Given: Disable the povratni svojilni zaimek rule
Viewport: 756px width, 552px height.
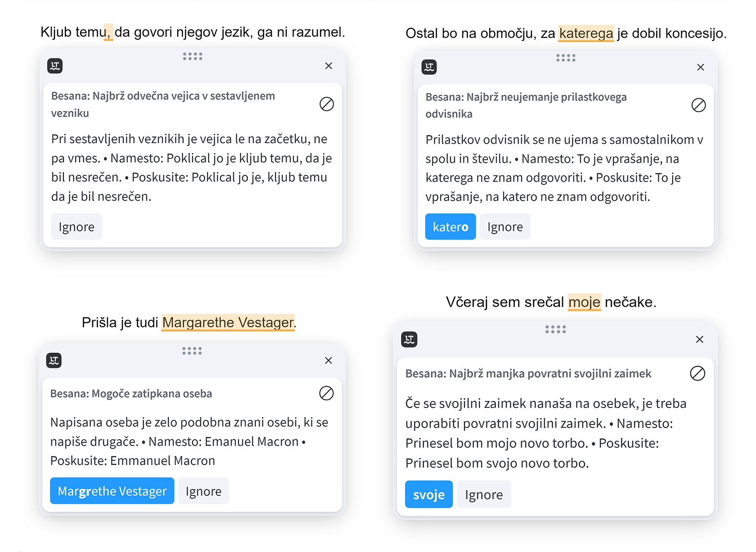Looking at the screenshot, I should tap(698, 373).
